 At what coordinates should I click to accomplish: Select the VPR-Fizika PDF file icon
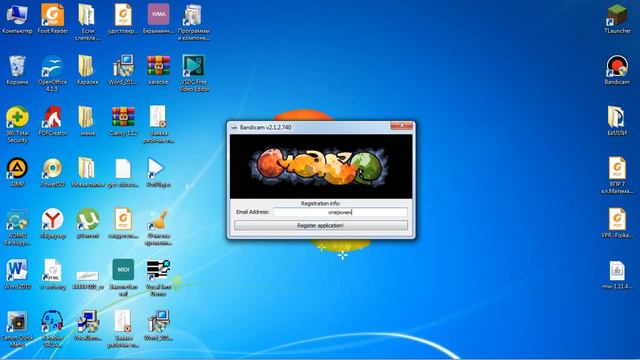tap(617, 223)
